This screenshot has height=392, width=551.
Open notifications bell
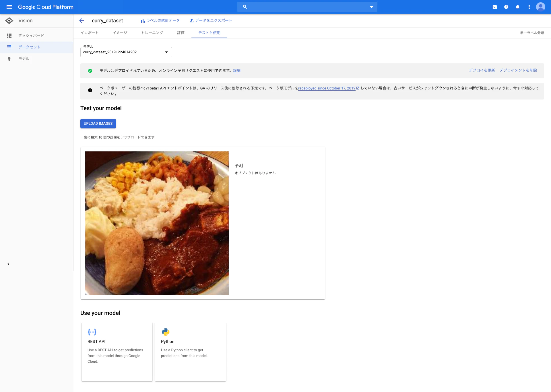(518, 7)
